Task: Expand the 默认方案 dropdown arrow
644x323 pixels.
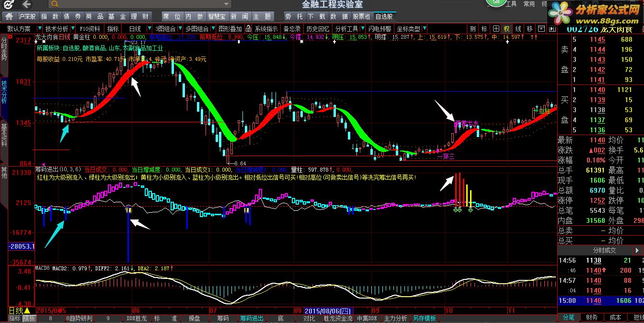Action: pos(39,29)
